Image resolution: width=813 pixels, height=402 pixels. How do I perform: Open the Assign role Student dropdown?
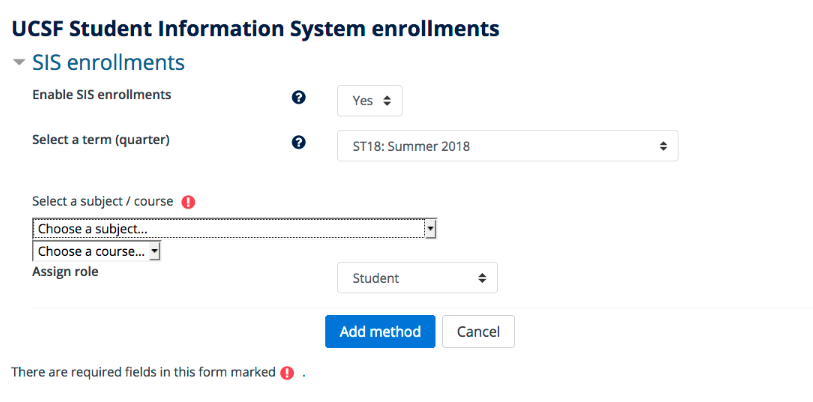[417, 278]
